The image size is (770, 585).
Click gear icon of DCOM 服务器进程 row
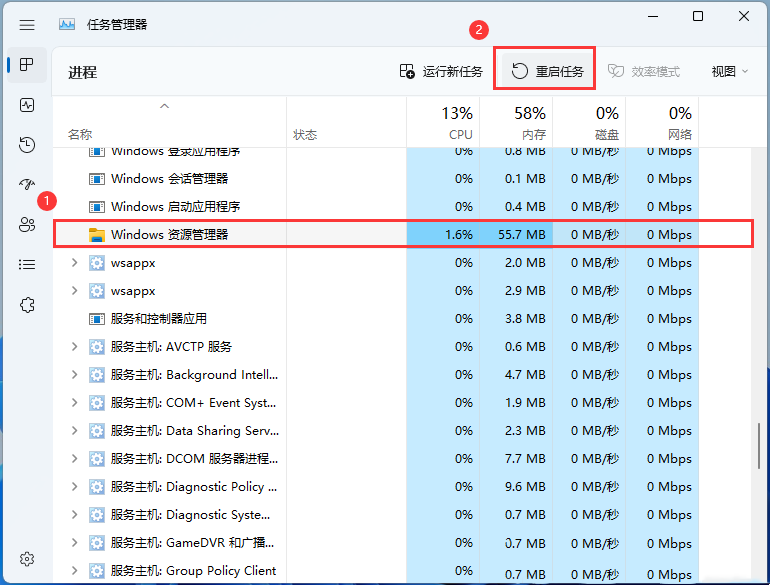coord(97,459)
